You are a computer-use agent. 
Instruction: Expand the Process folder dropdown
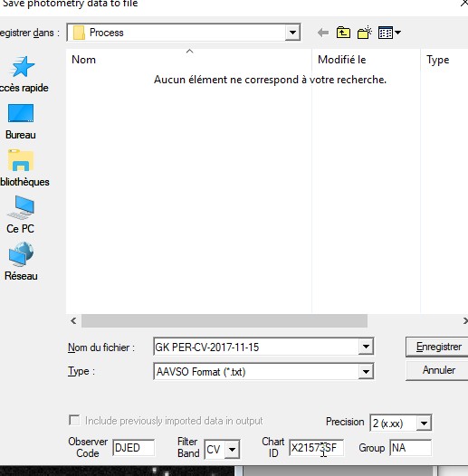(x=292, y=33)
